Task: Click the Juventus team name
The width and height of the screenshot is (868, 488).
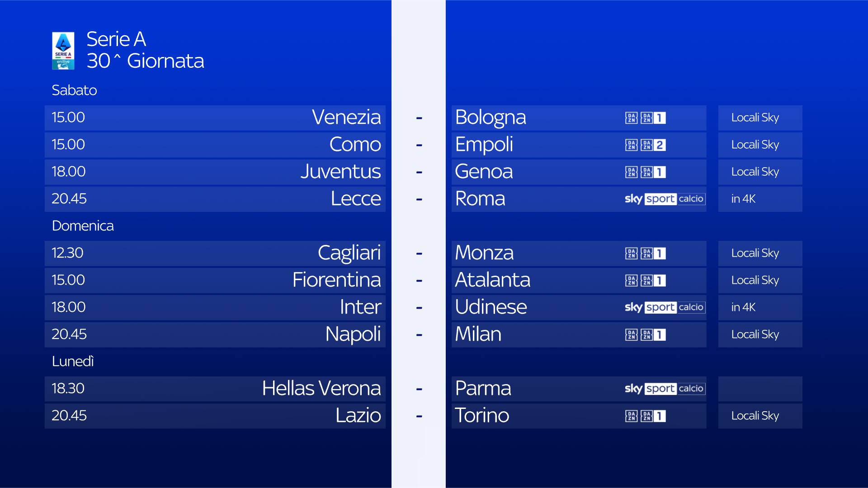Action: [340, 172]
